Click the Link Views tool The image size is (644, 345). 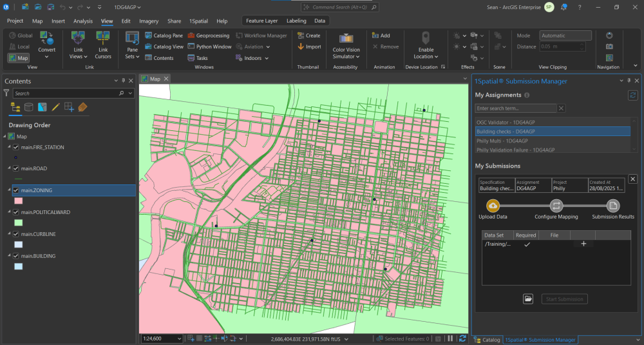[78, 45]
